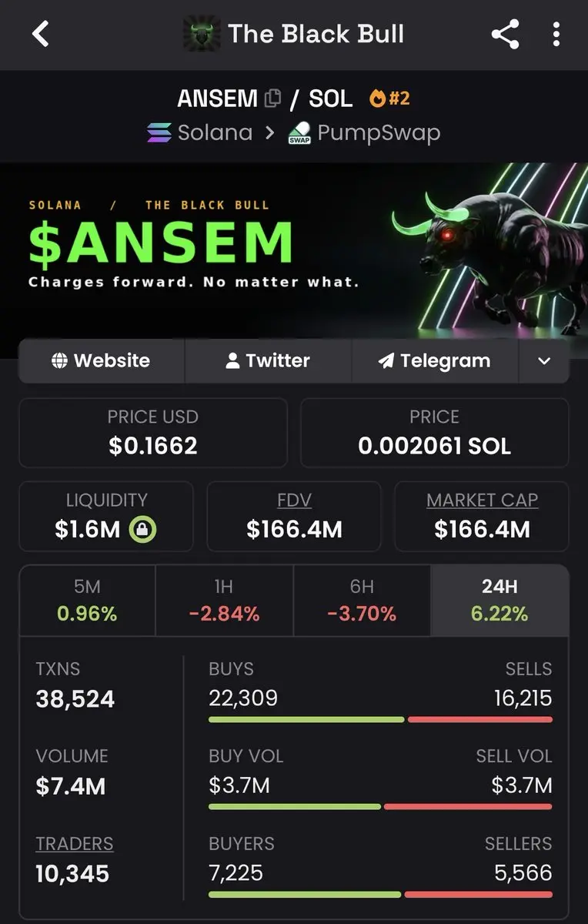Select the 6H timeframe tab

[362, 600]
